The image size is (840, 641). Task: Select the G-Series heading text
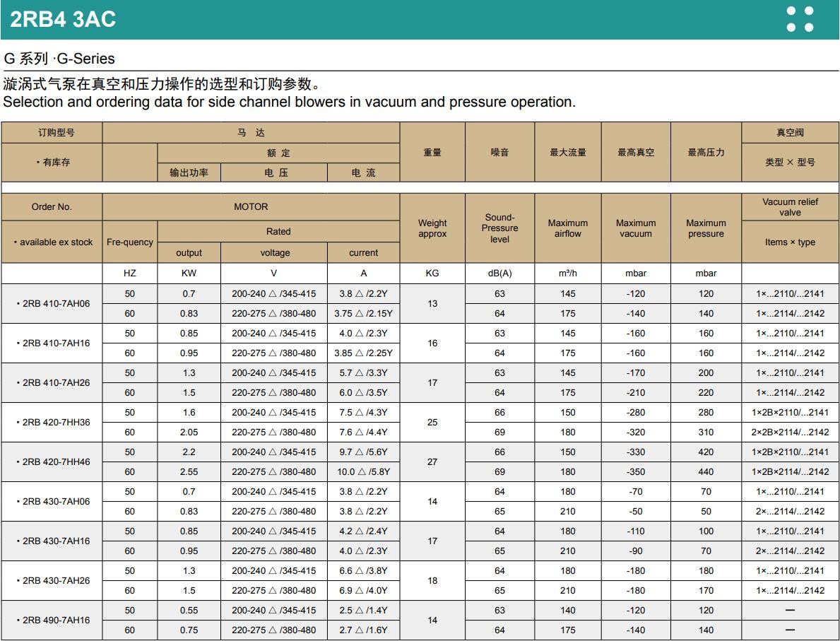point(59,59)
